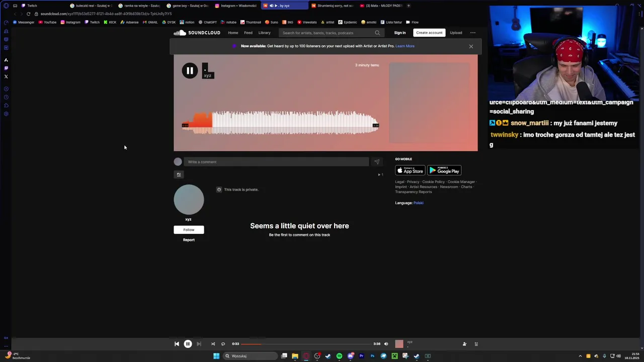Open Windows Start menu
This screenshot has width=644, height=362.
[216, 356]
